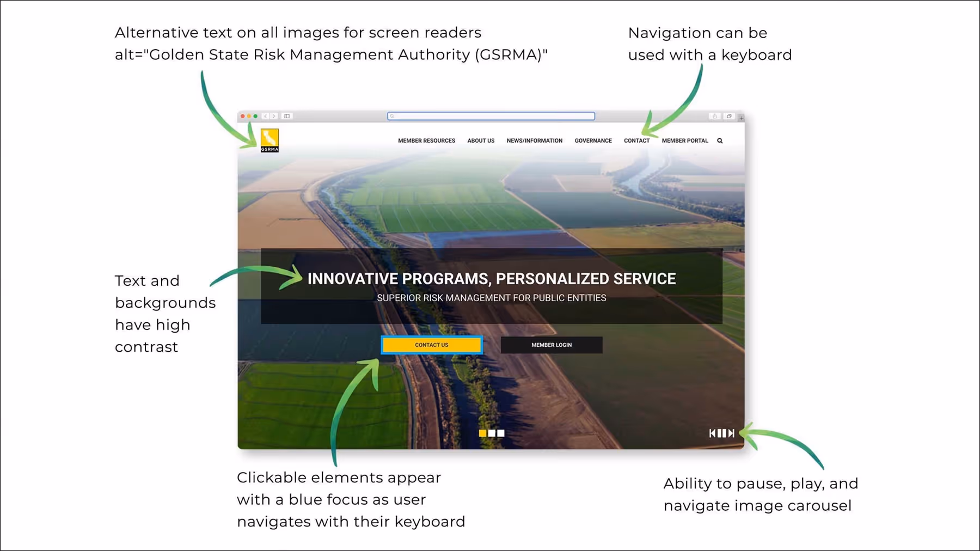Image resolution: width=980 pixels, height=551 pixels.
Task: Click the yellow Contact Us button
Action: pos(431,345)
